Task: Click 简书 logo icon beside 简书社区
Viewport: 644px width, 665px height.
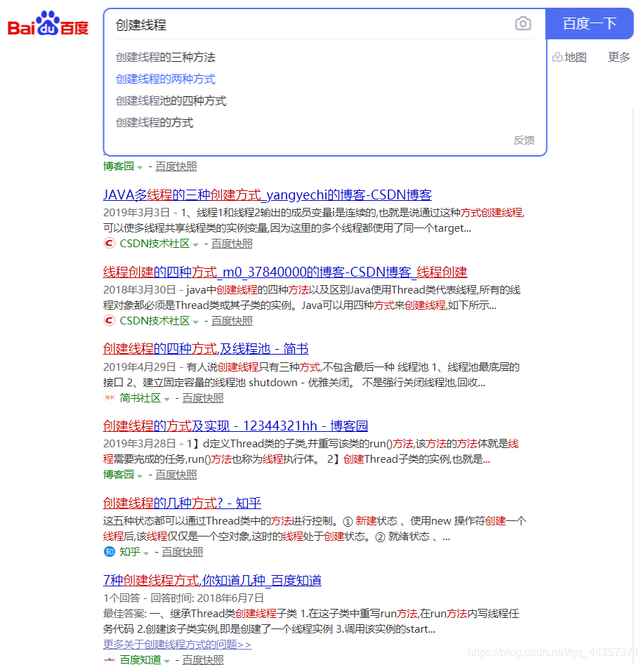Action: pos(110,398)
